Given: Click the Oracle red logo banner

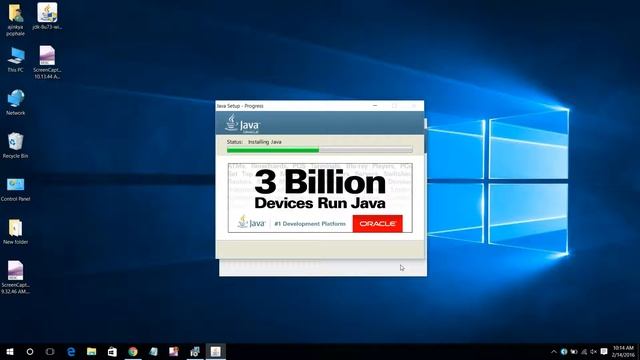Looking at the screenshot, I should 378,224.
